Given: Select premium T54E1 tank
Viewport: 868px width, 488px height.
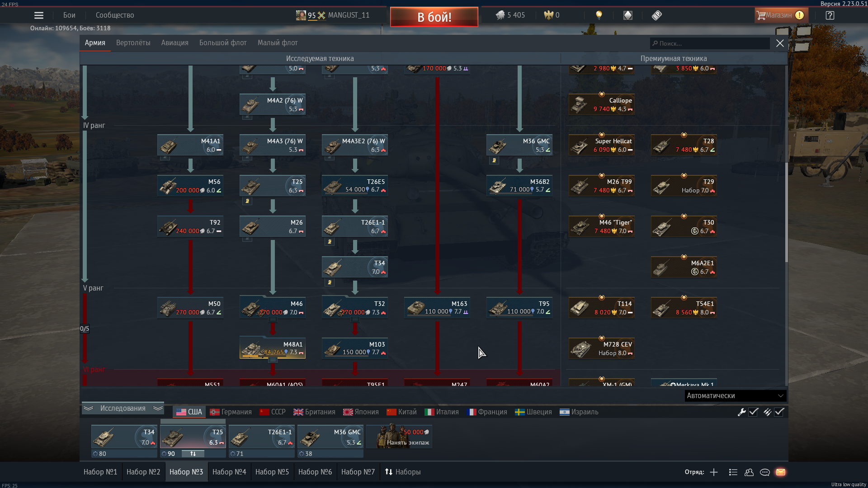Looking at the screenshot, I should pos(684,308).
